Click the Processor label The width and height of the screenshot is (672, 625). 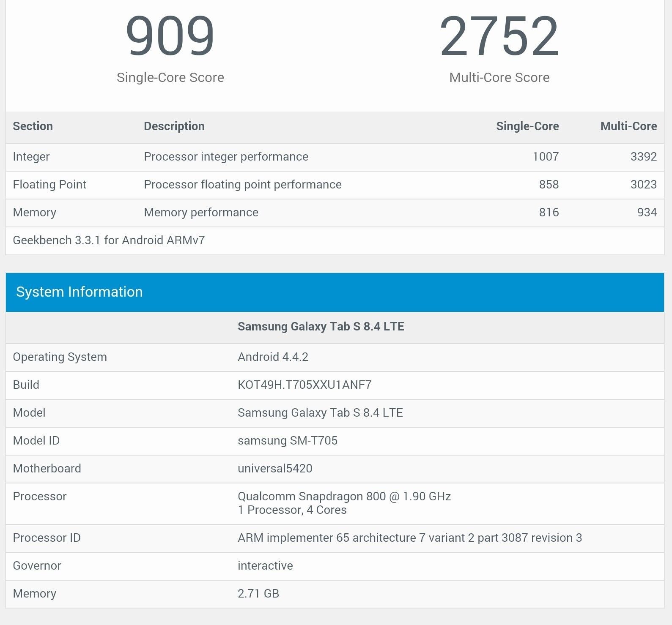tap(40, 497)
